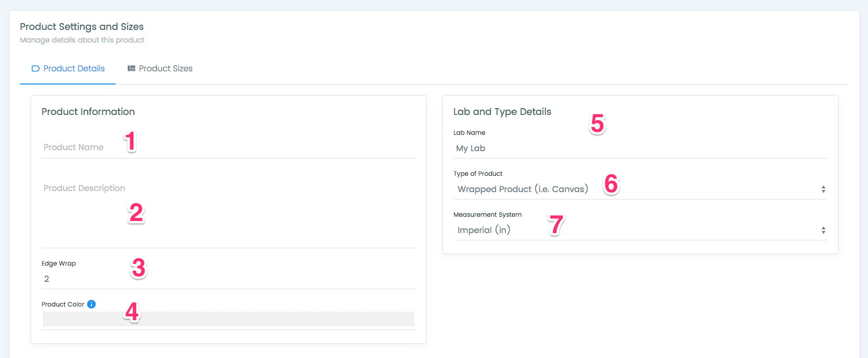This screenshot has height=358, width=868.
Task: Click the Product Color label text
Action: click(x=63, y=304)
